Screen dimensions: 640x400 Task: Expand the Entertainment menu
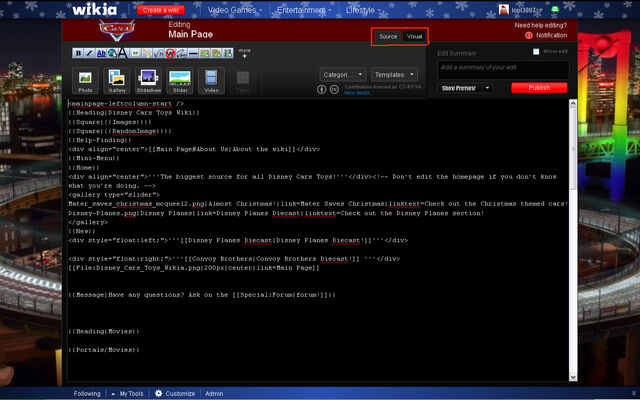[x=304, y=10]
